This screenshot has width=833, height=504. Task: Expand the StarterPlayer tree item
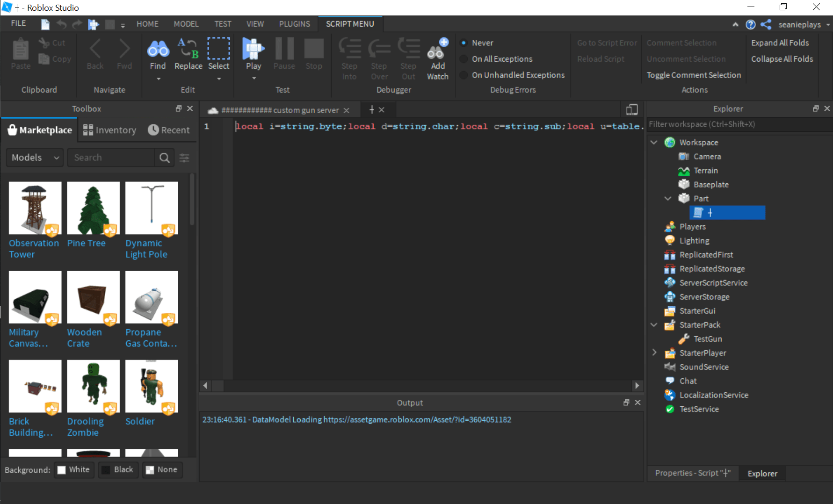(653, 353)
